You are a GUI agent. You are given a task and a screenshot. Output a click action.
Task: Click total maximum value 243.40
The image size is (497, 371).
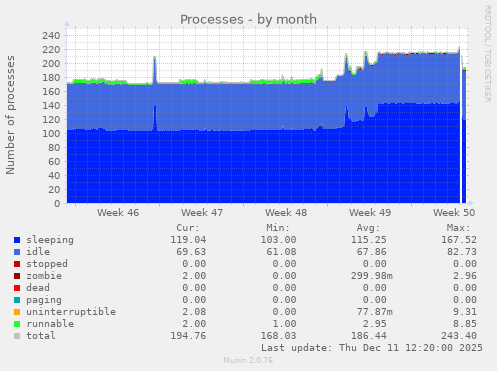click(459, 336)
